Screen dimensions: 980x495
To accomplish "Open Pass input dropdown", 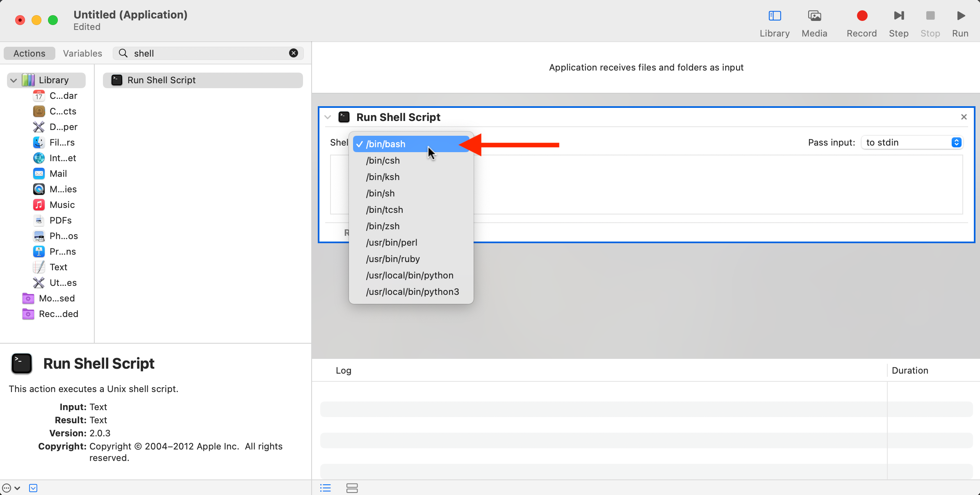I will coord(912,142).
